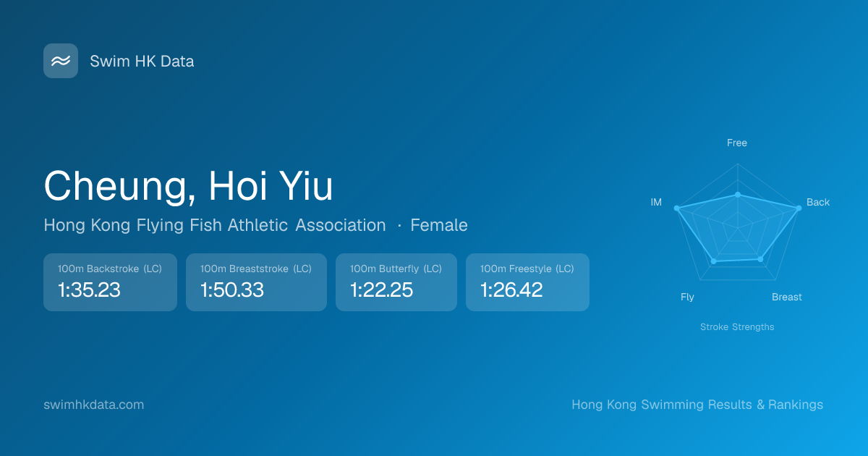The image size is (868, 456).
Task: Open the 100m Backstroke (LC) time card
Action: tap(110, 282)
